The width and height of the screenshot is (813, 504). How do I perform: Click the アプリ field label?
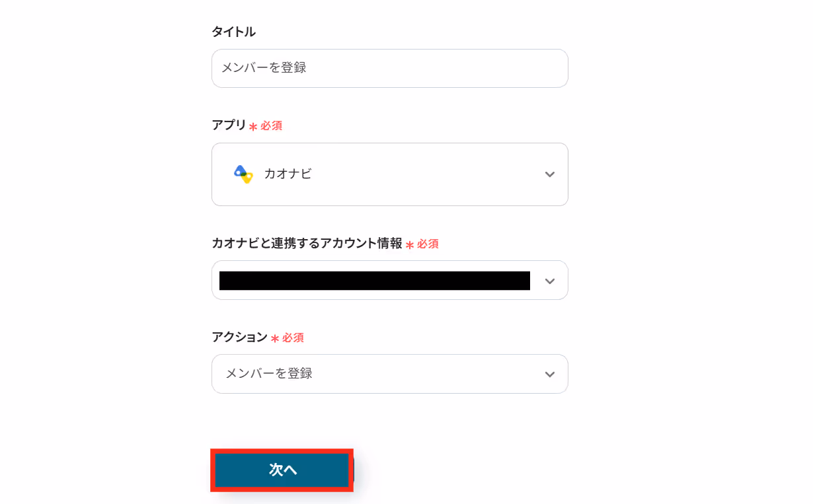click(x=229, y=125)
